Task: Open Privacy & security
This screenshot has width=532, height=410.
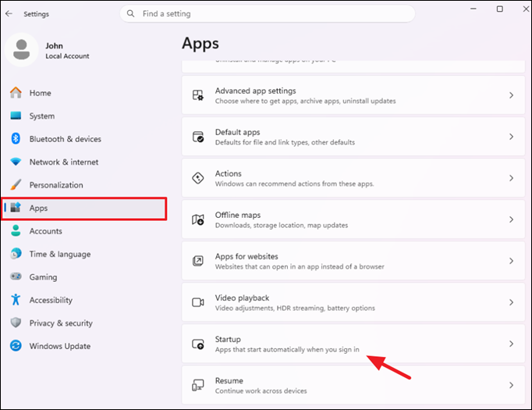Action: [x=84, y=323]
